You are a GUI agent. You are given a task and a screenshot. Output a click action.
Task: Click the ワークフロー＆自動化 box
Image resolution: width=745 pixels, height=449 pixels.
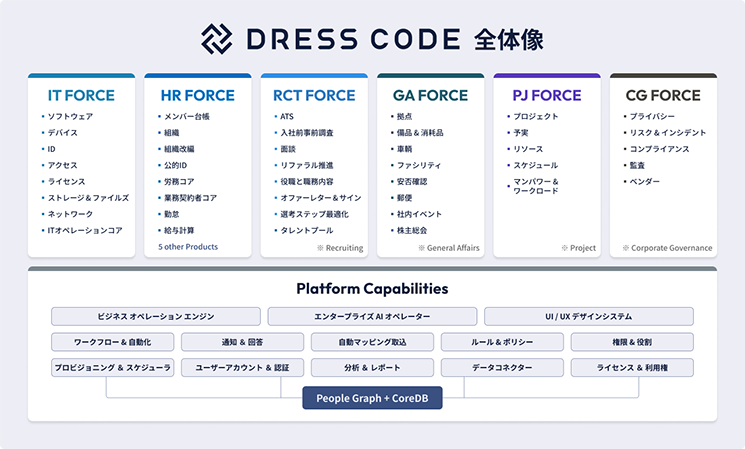pos(113,342)
